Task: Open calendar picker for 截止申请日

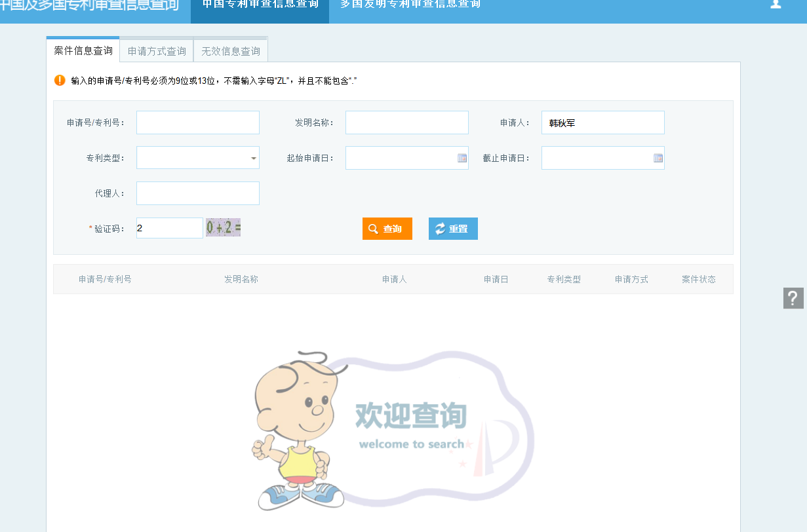Action: pos(658,158)
